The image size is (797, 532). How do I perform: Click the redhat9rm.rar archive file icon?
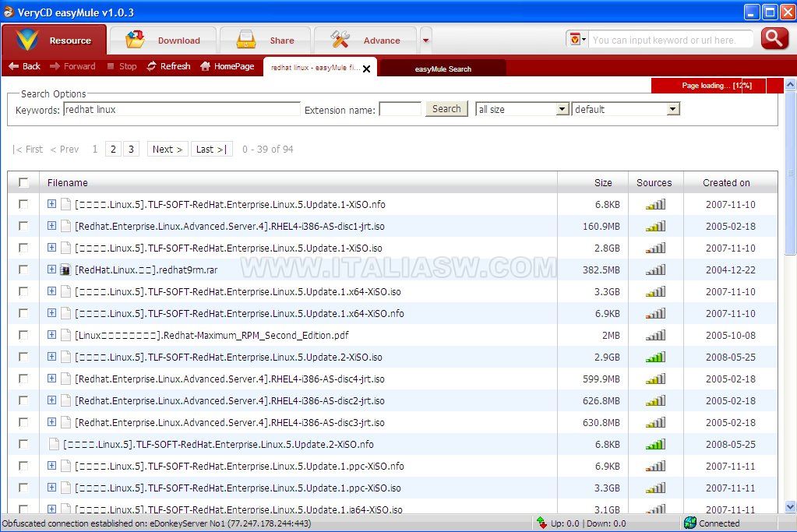(65, 270)
